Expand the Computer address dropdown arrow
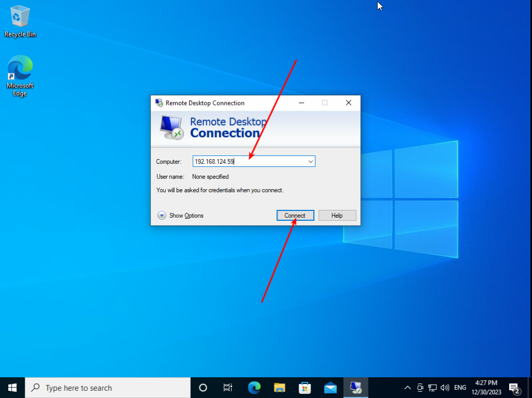Image resolution: width=532 pixels, height=398 pixels. (311, 162)
